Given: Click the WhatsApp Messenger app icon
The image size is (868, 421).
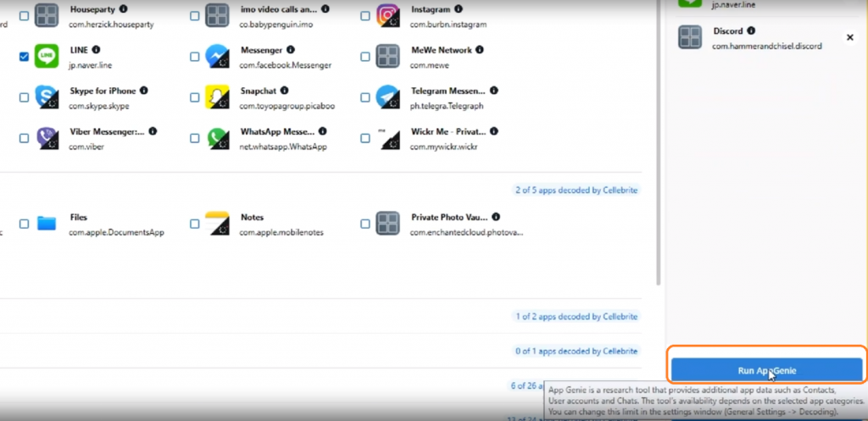Looking at the screenshot, I should (217, 138).
